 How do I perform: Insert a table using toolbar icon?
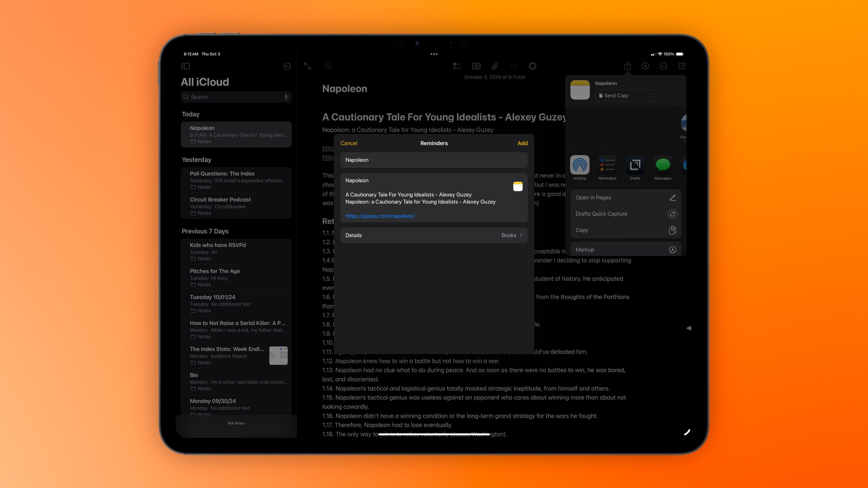476,66
